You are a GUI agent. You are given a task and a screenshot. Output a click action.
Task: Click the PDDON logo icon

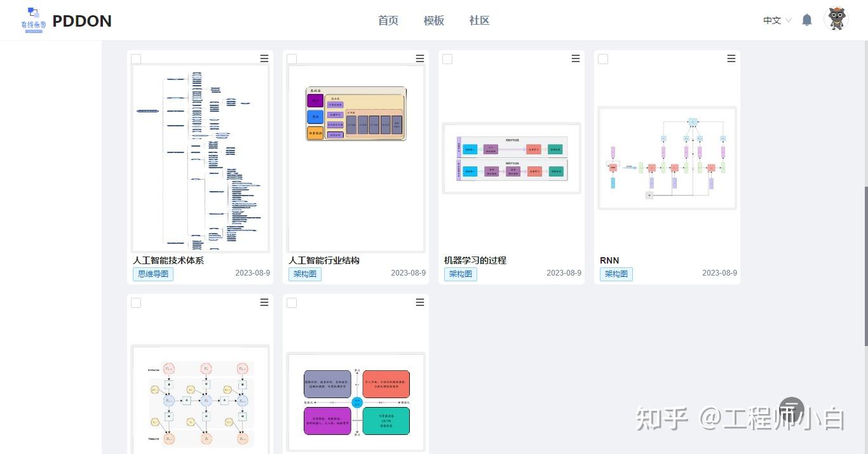point(33,19)
